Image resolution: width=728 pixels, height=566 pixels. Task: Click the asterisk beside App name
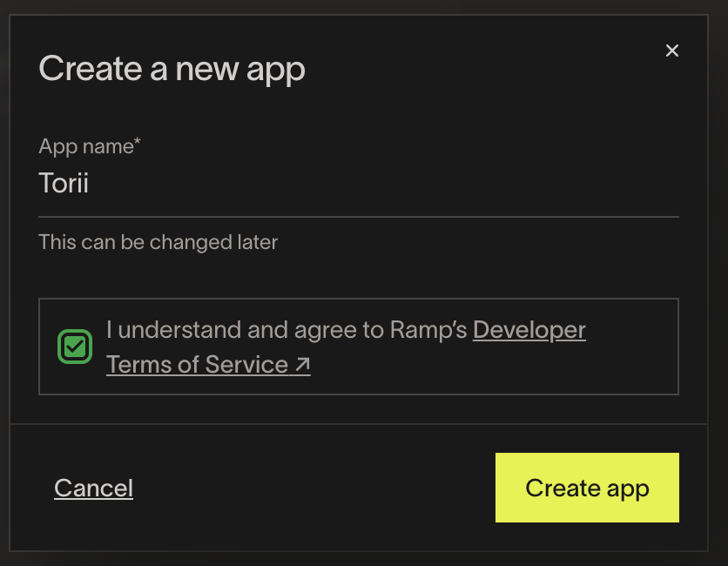point(138,141)
